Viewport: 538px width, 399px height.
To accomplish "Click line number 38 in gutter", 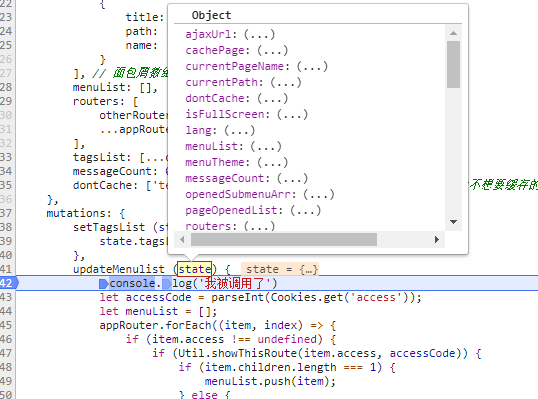I will click(6, 227).
